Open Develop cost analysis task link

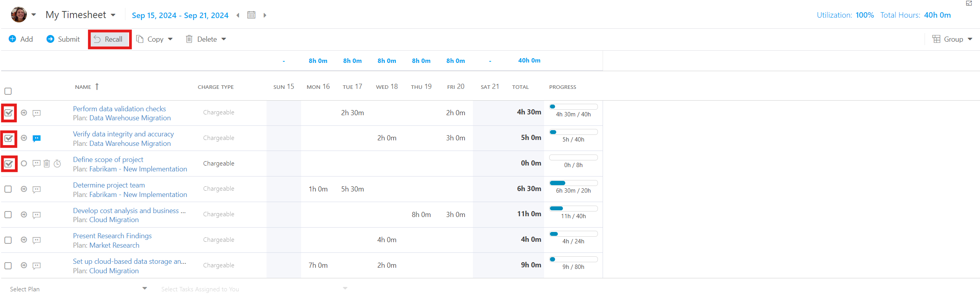coord(129,211)
